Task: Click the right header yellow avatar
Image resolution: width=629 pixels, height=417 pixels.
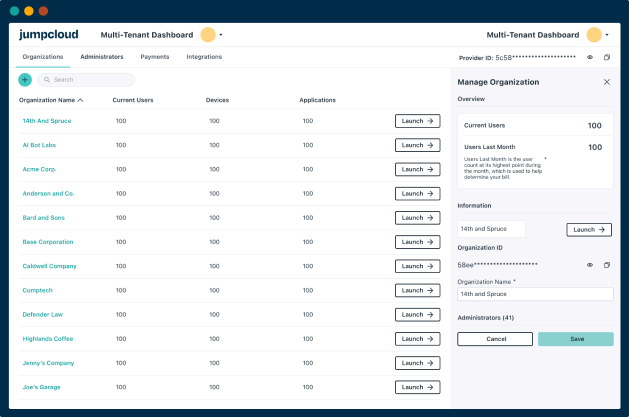Action: (x=595, y=35)
